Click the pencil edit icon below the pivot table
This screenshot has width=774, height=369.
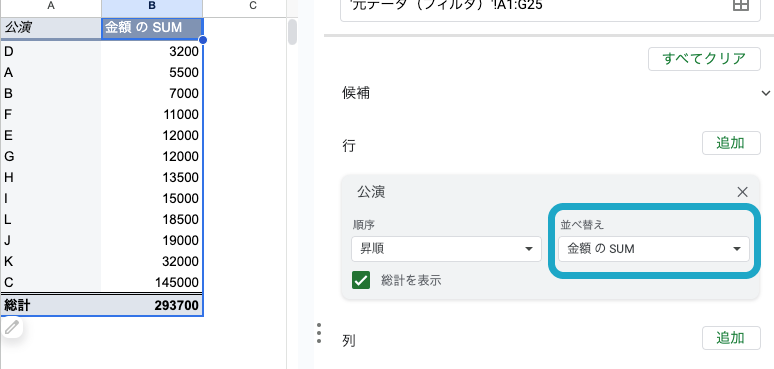click(12, 327)
